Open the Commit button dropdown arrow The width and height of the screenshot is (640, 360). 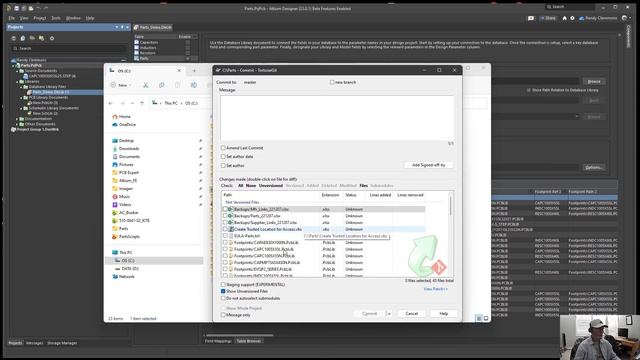point(389,314)
